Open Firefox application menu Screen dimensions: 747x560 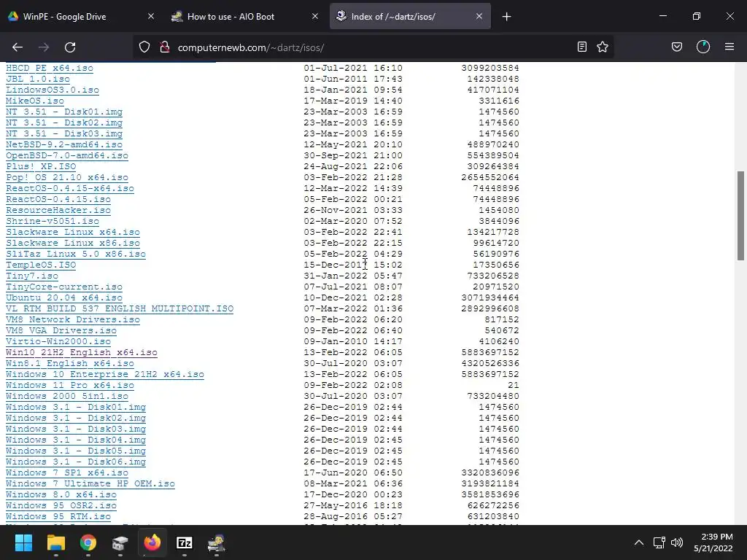click(x=729, y=47)
